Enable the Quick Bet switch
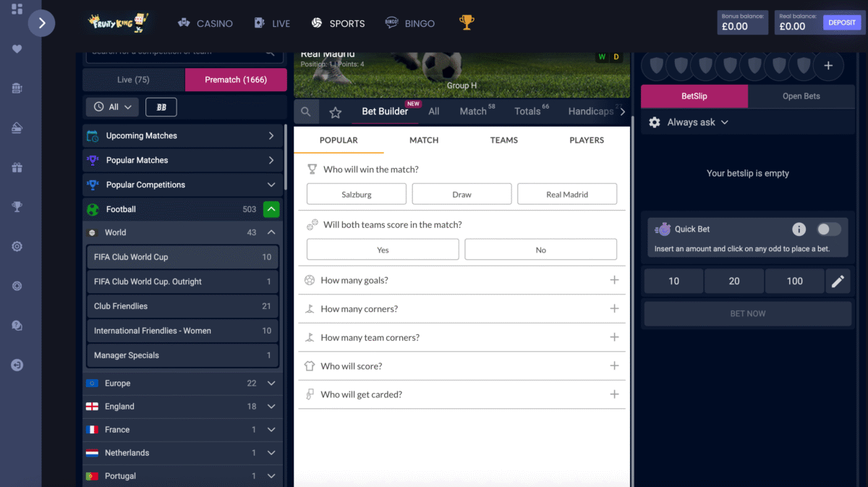The height and width of the screenshot is (487, 868). (x=829, y=229)
